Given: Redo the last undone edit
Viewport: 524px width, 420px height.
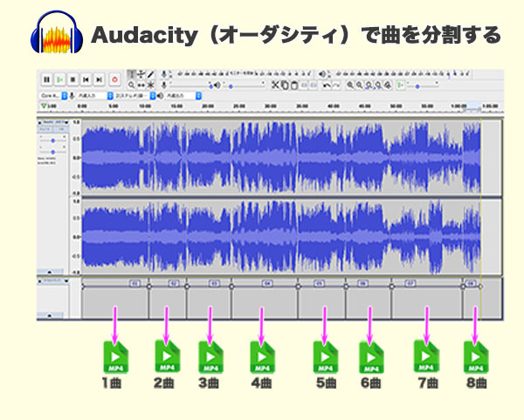Looking at the screenshot, I should click(336, 86).
